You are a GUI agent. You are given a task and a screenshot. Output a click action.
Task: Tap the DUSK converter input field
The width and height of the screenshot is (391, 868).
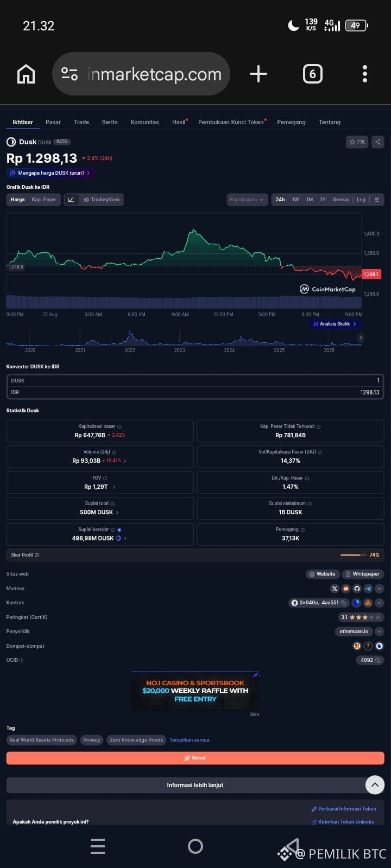pos(195,381)
